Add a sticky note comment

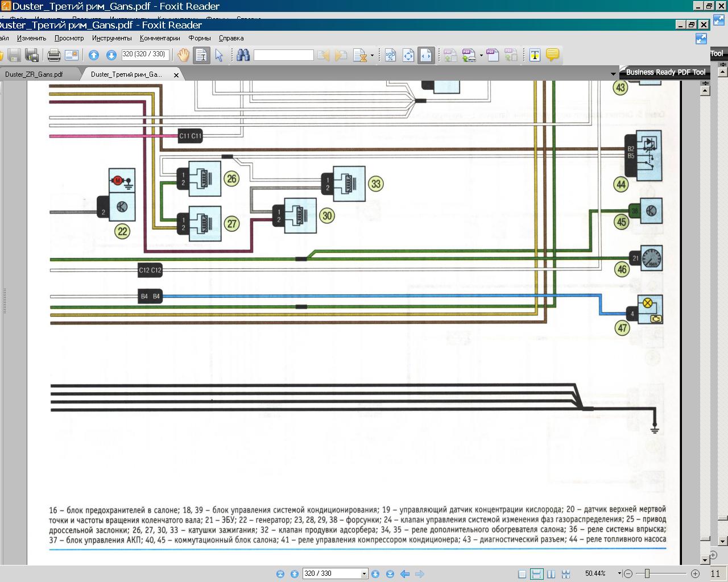(x=552, y=55)
